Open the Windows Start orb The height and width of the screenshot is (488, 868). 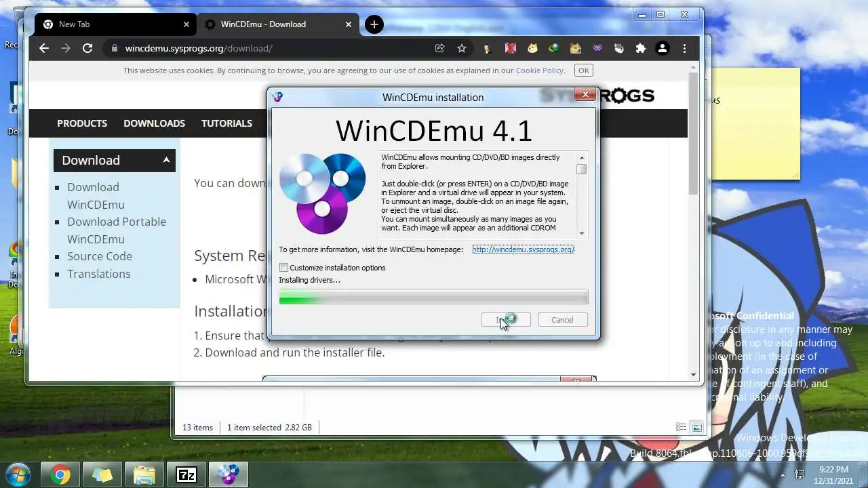pos(18,474)
